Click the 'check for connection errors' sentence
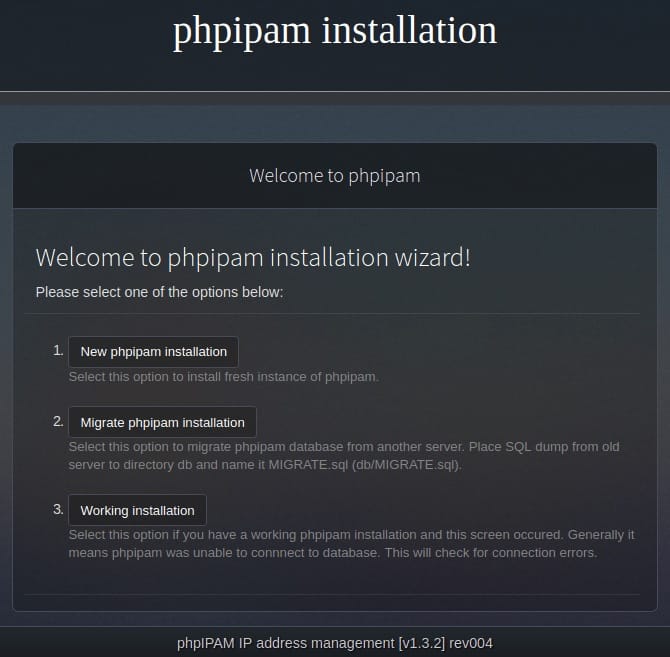 pos(491,553)
